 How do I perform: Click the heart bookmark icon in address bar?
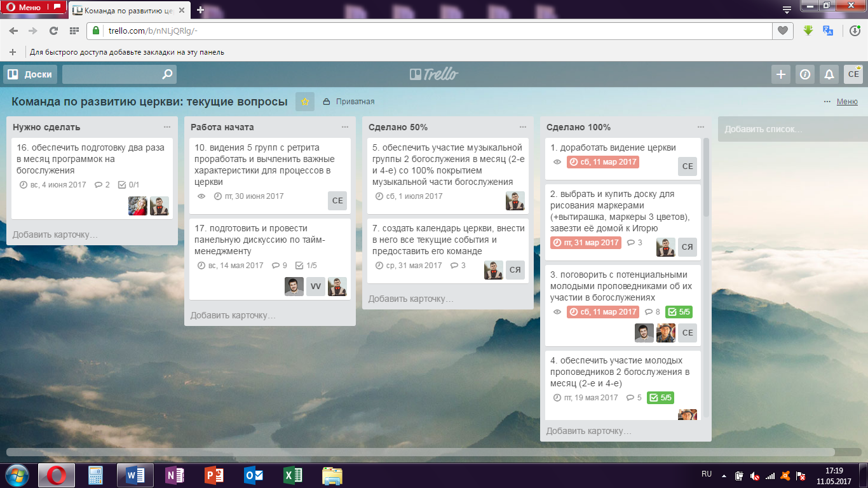coord(783,30)
